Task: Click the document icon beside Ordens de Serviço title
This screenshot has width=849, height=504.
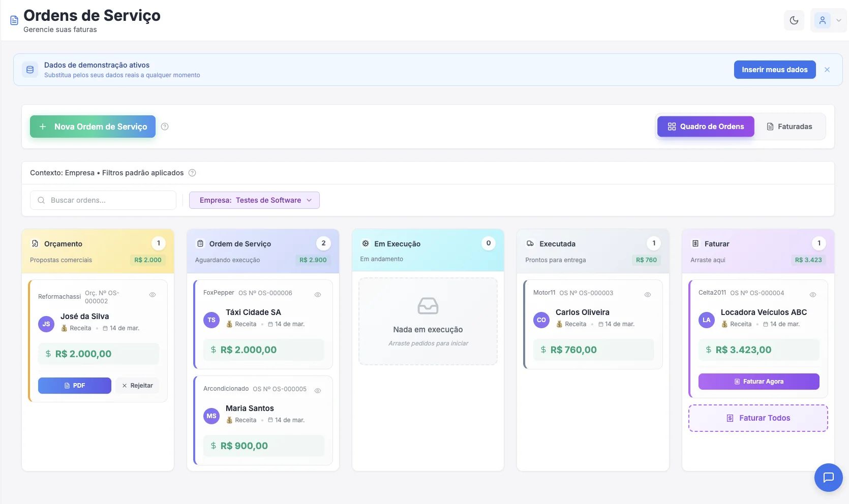Action: (14, 20)
